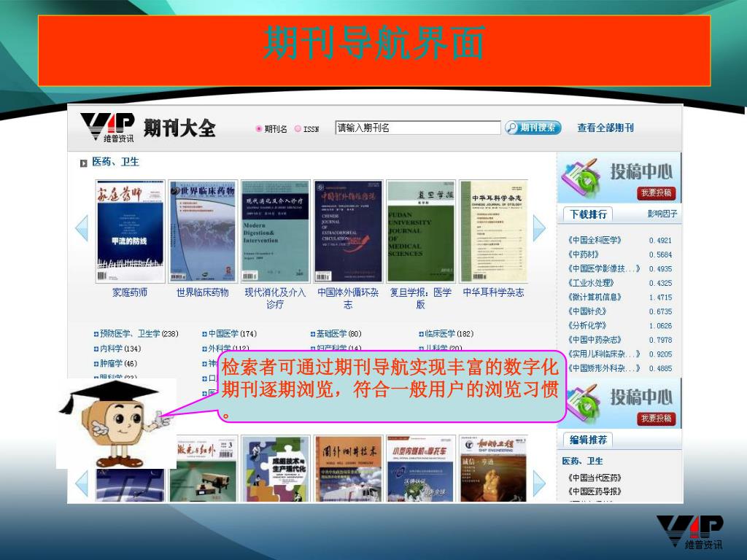Screen dimensions: 747x560
Task: Open 《中国中药杂志》 in ranking list
Action: pos(595,340)
